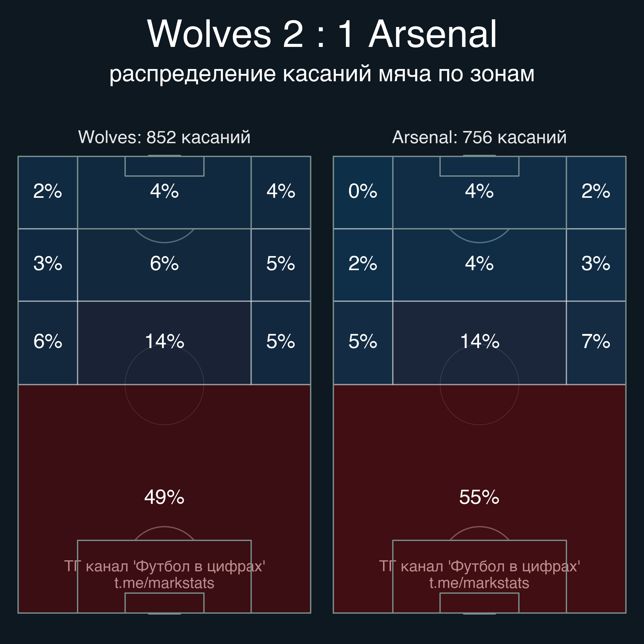Click the "Arsenal: 756 касаний" header
The width and height of the screenshot is (644, 644).
[479, 137]
